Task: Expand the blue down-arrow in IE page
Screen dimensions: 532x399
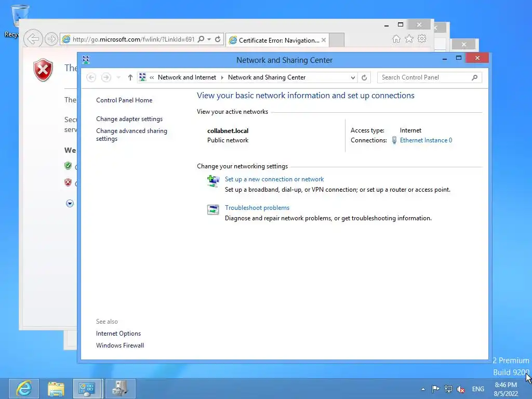Action: click(x=70, y=203)
